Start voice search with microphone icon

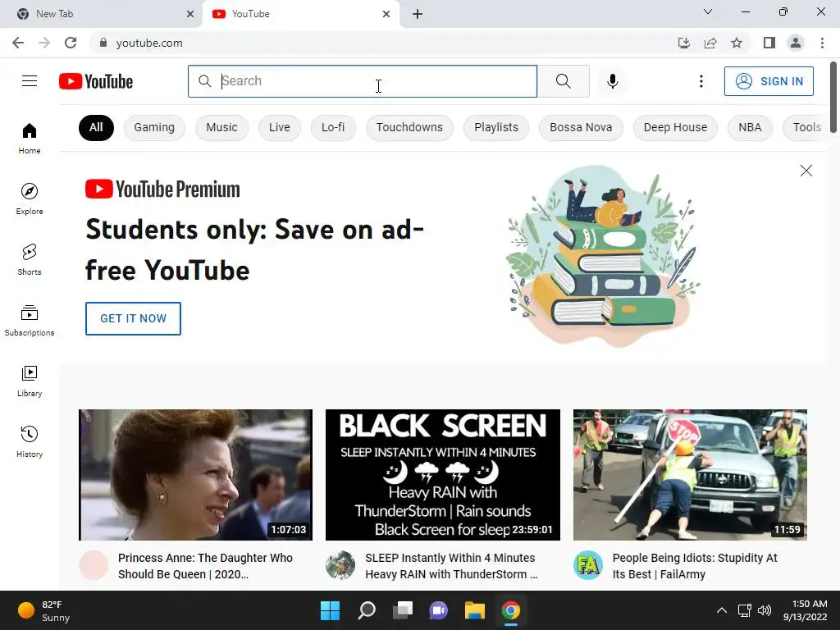(x=612, y=81)
